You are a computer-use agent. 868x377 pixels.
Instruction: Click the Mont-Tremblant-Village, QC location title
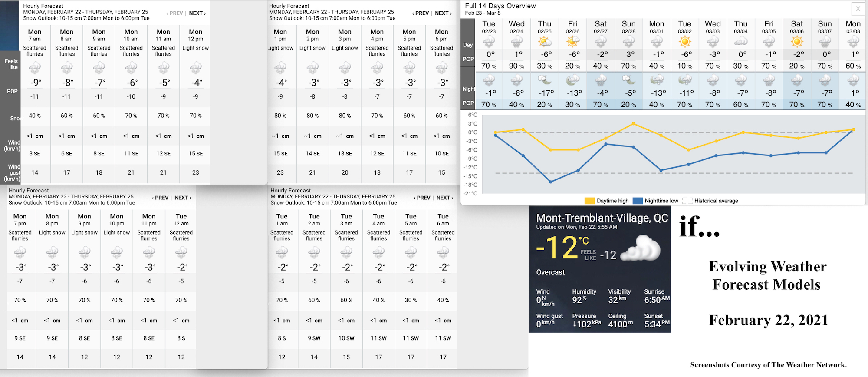pos(602,218)
